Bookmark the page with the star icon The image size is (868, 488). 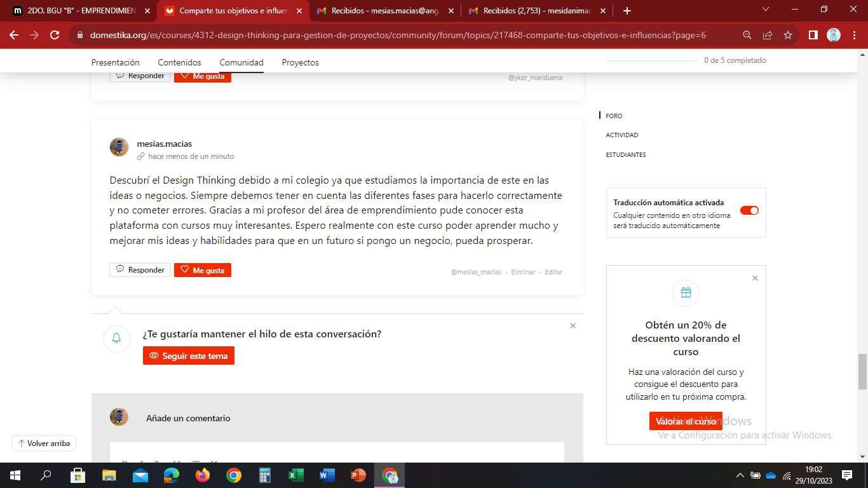pyautogui.click(x=788, y=35)
